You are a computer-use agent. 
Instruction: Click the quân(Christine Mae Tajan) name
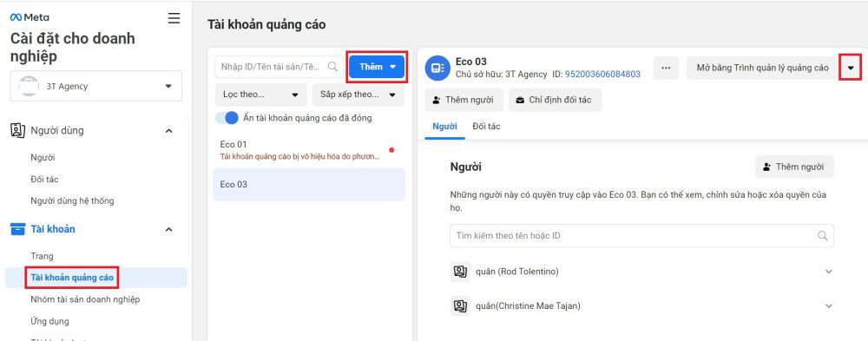point(528,305)
